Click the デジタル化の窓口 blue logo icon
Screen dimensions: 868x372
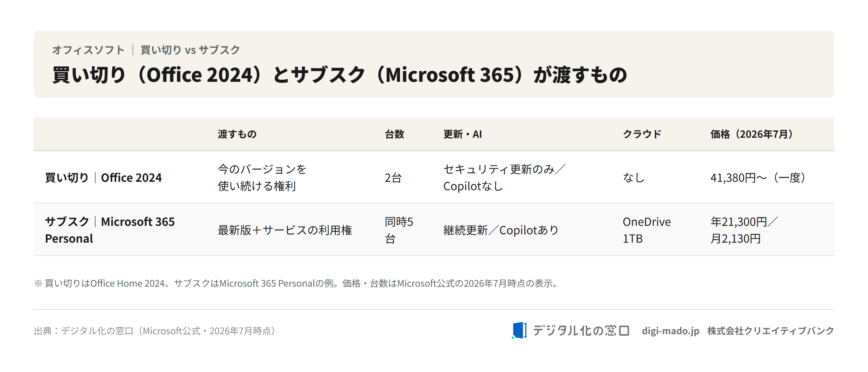tap(519, 330)
